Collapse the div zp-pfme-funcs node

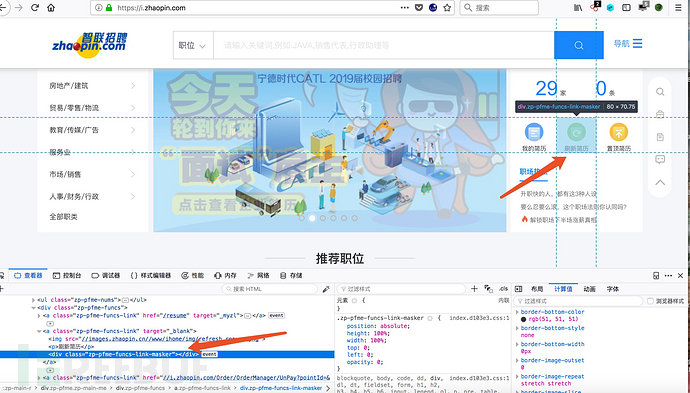[x=33, y=308]
